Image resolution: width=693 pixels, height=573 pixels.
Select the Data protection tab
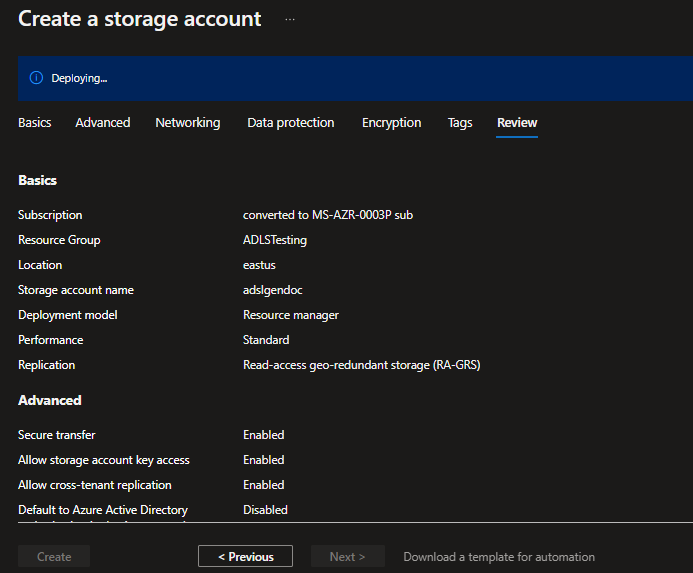[x=291, y=123]
